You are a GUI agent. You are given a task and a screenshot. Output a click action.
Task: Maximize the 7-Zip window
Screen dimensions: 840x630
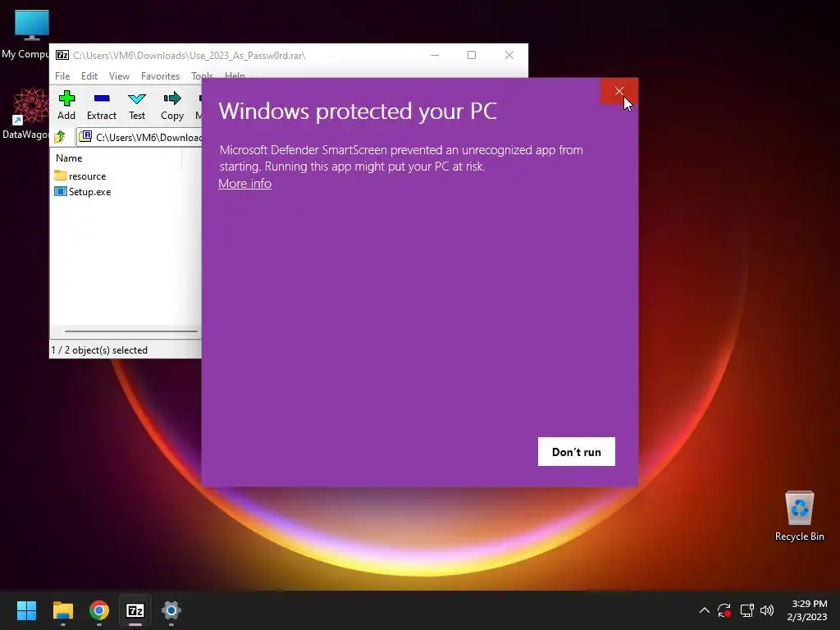click(472, 55)
